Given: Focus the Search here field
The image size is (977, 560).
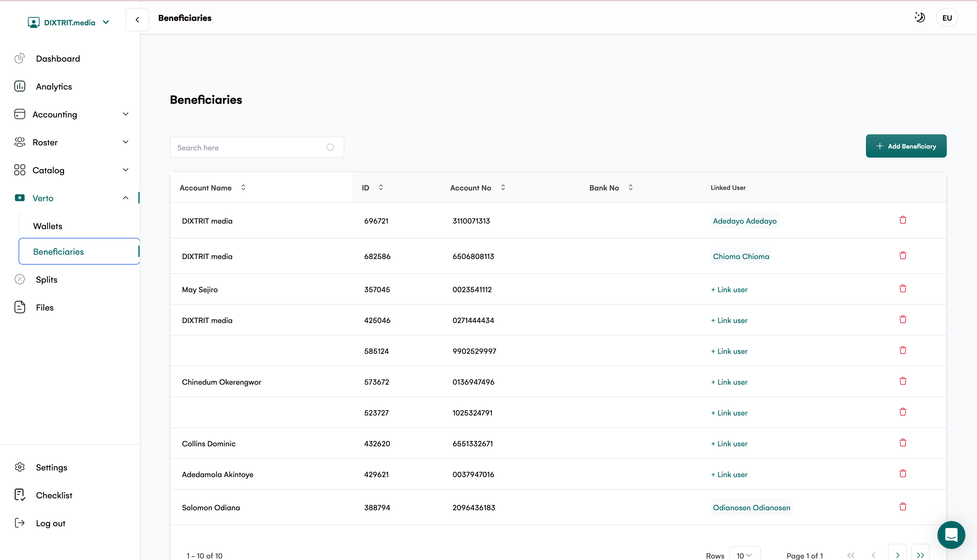Looking at the screenshot, I should point(257,147).
